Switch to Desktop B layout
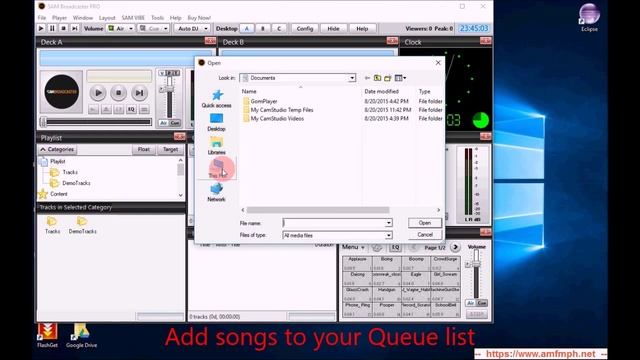Screen dimensions: 640x360 coord(263,29)
